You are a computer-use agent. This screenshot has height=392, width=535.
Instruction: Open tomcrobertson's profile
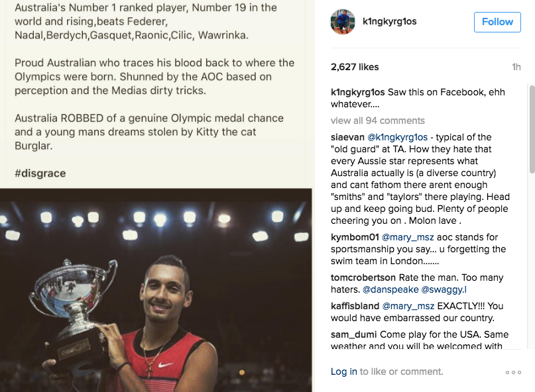(x=363, y=277)
